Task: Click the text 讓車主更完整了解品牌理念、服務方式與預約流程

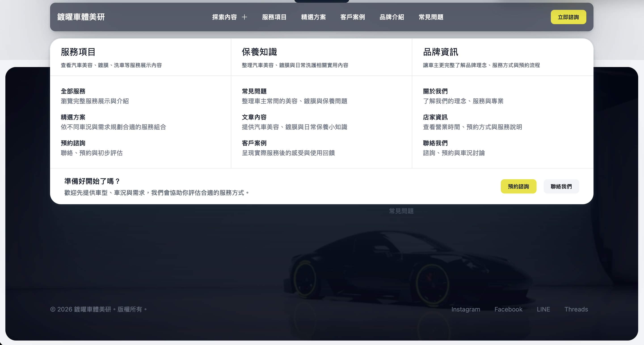Action: click(482, 65)
